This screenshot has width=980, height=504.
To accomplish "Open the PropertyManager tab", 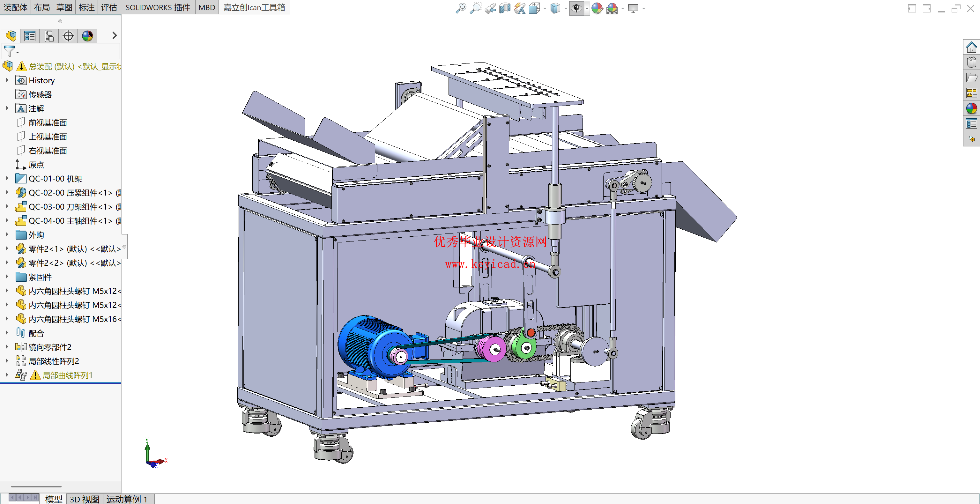I will tap(30, 36).
